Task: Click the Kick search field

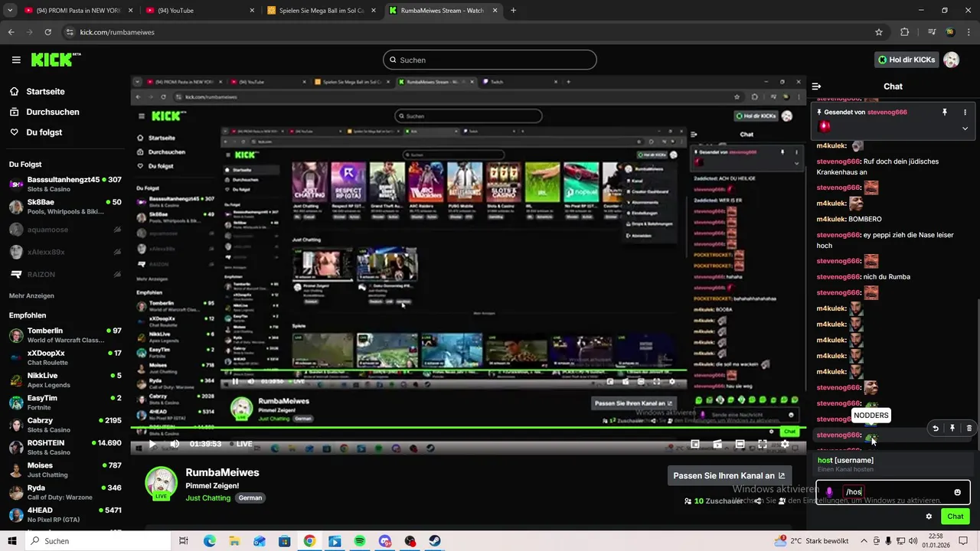Action: [489, 60]
